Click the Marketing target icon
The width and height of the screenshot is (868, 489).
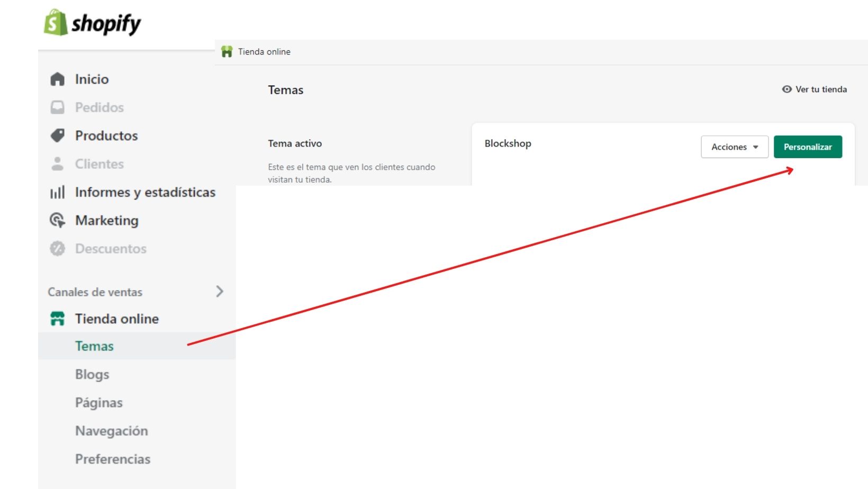click(x=57, y=220)
